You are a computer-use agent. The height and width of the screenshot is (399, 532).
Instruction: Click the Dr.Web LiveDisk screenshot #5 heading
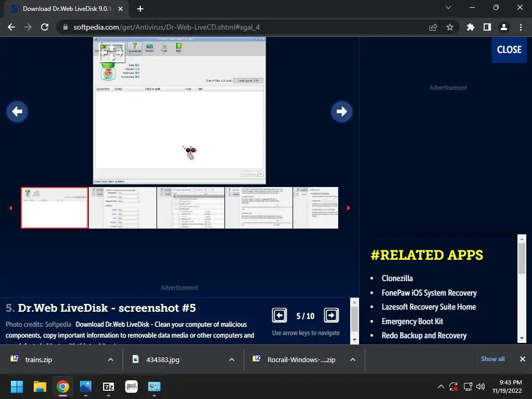(x=107, y=308)
